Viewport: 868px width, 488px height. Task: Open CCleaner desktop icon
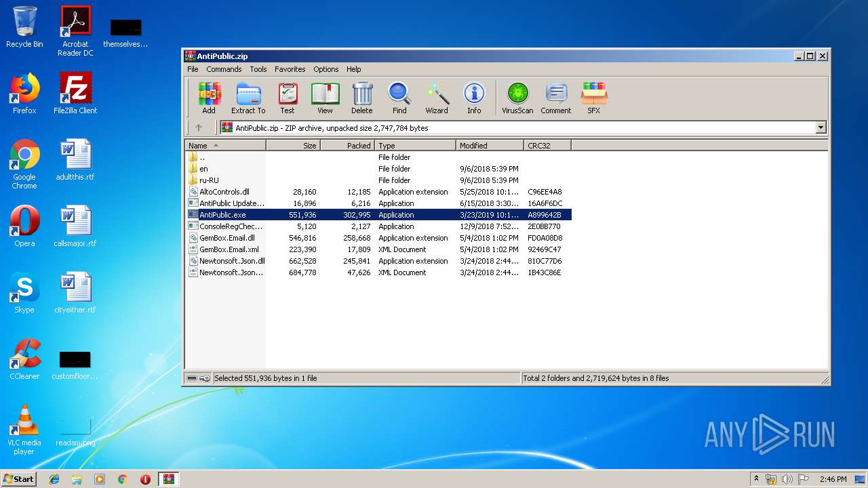pyautogui.click(x=24, y=359)
